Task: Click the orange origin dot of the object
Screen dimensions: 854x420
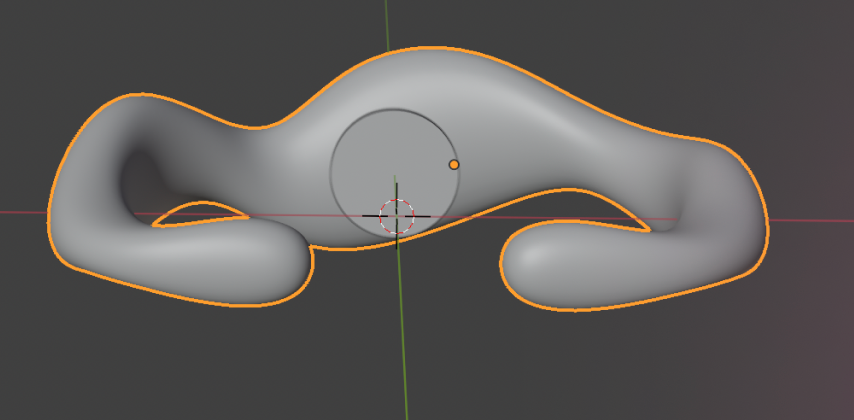Action: [454, 165]
